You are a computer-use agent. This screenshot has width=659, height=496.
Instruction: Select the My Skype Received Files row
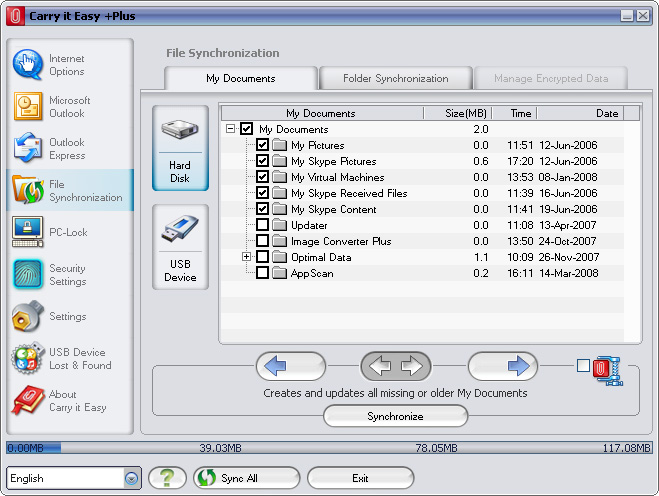click(422, 193)
